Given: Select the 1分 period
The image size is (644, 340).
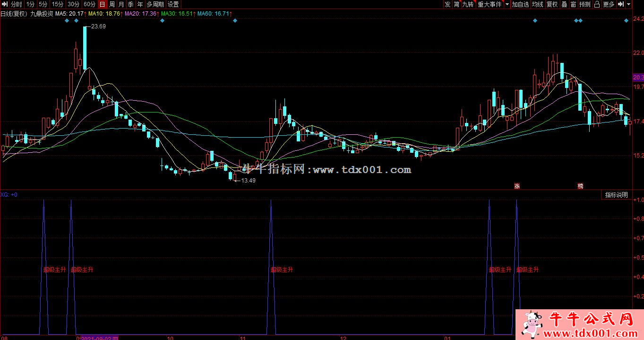Looking at the screenshot, I should click(x=30, y=4).
